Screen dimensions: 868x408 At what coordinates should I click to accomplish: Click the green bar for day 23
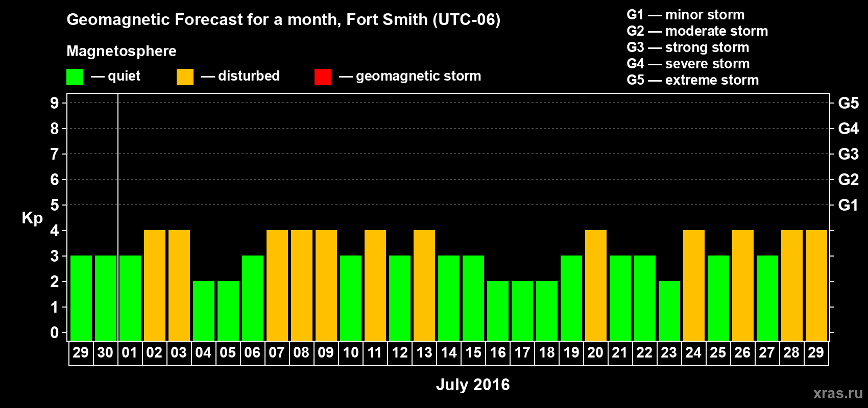tap(669, 311)
